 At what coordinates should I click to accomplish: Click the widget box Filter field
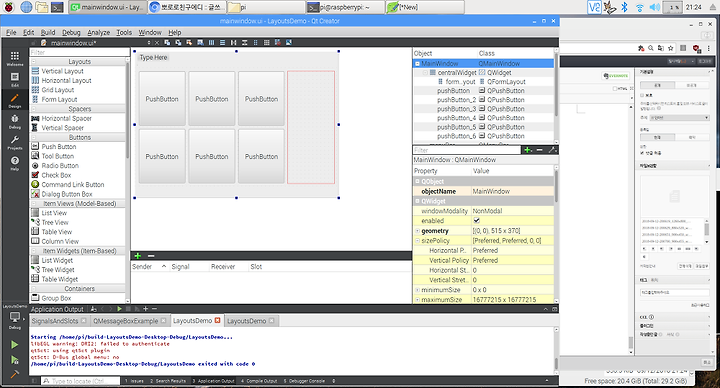pyautogui.click(x=79, y=52)
